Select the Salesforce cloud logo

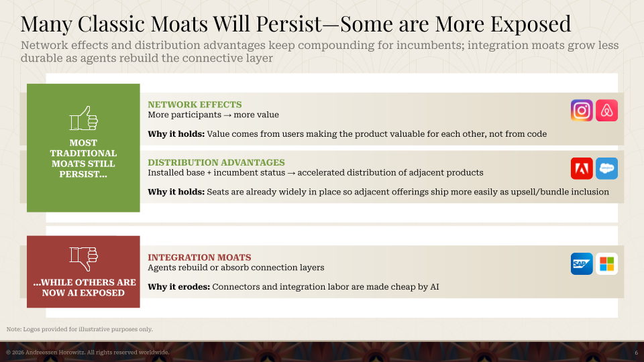pos(606,168)
